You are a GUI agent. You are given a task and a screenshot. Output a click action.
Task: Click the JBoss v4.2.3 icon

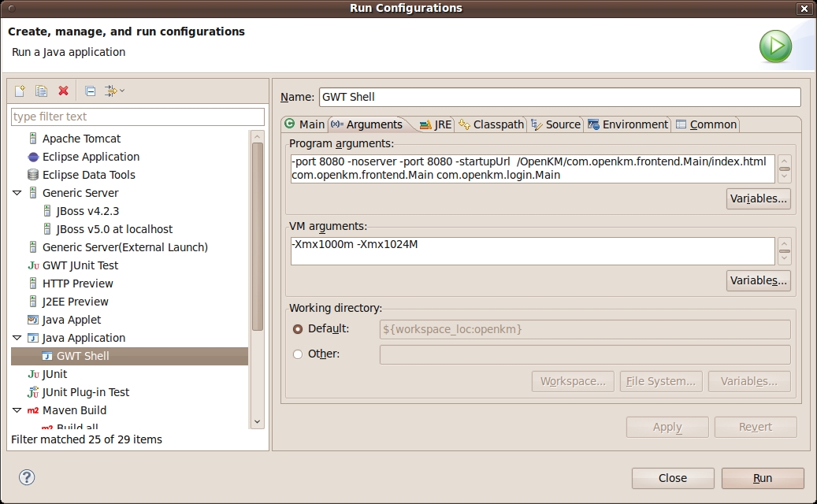(47, 211)
